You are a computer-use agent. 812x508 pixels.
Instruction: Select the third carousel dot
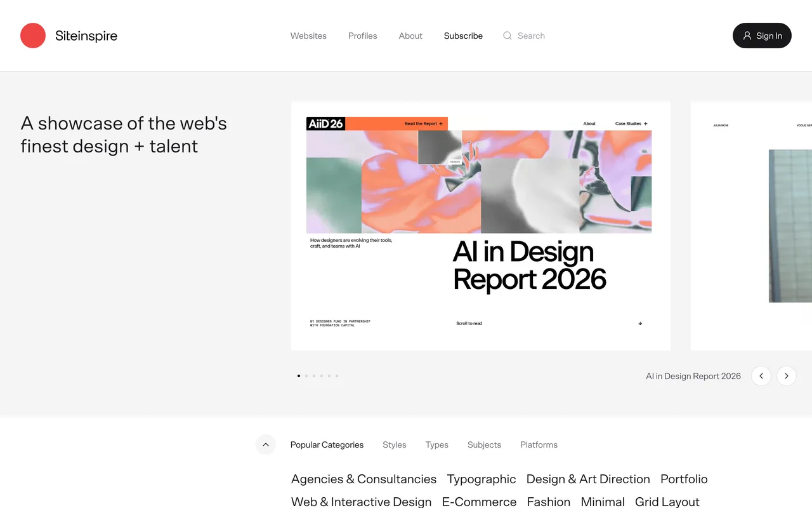click(x=314, y=376)
